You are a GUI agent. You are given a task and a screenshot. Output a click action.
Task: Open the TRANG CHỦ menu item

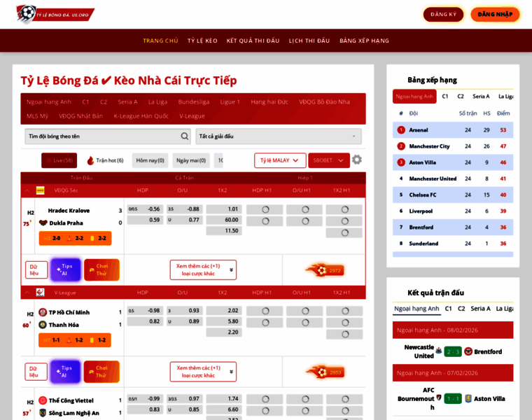pos(160,41)
